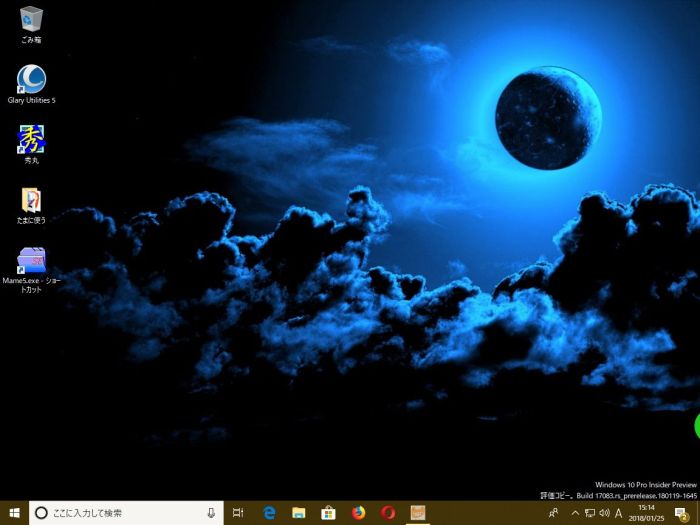Open the People icon in the tray
Viewport: 700px width, 525px height.
[x=552, y=512]
